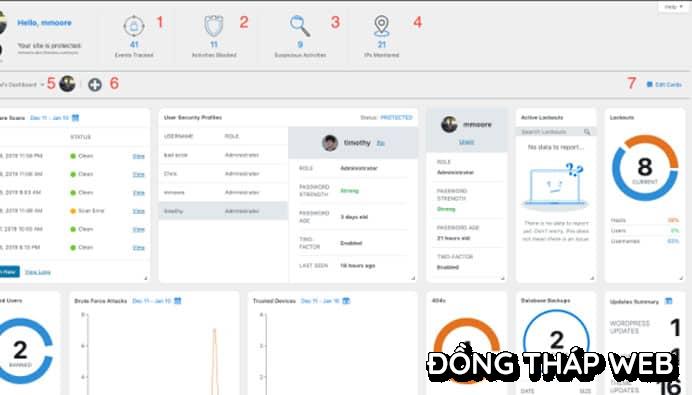The width and height of the screenshot is (692, 395).
Task: Click the Lockouts donut chart showing 8
Action: [645, 168]
